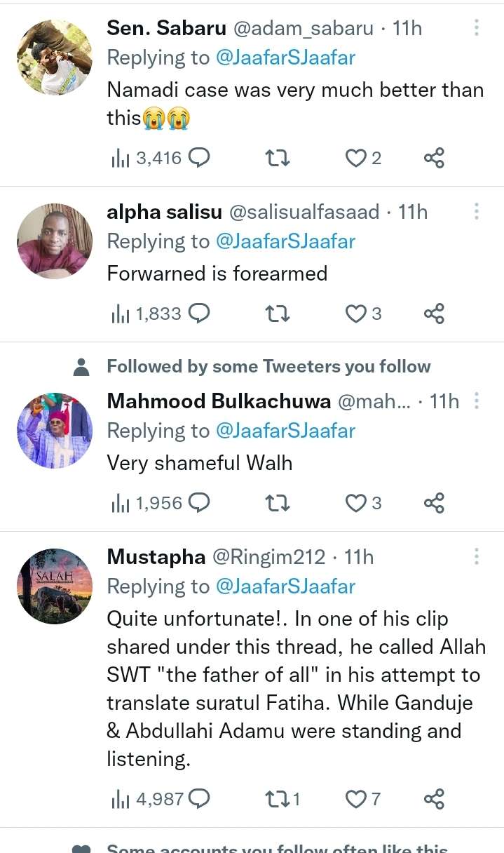Open Mahmood Bulkachuwa's profile picture

55,431
